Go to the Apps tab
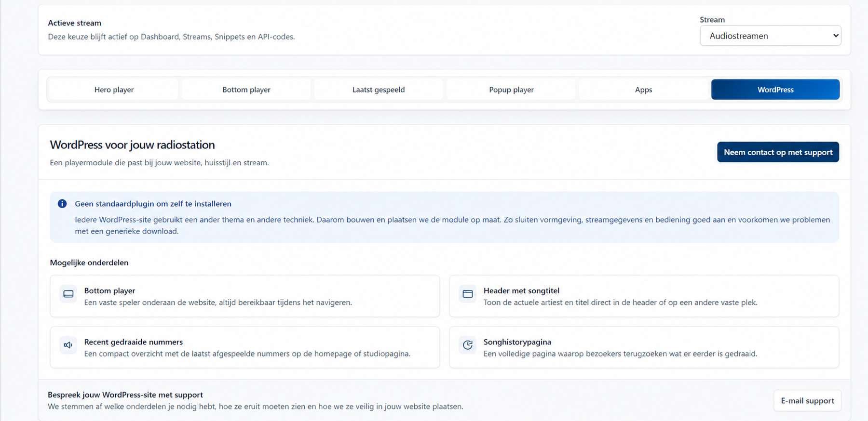The image size is (868, 421). point(643,90)
